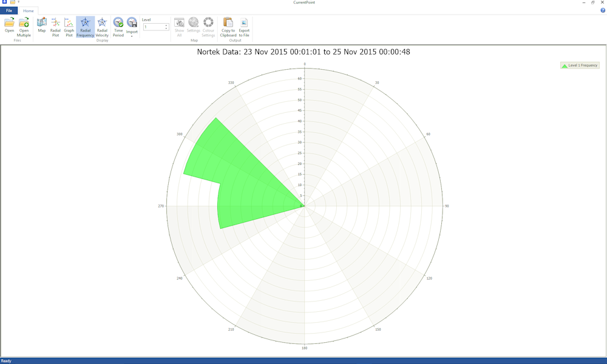Click the Level 1 Frequency legend entry
607x364 pixels.
pos(580,66)
